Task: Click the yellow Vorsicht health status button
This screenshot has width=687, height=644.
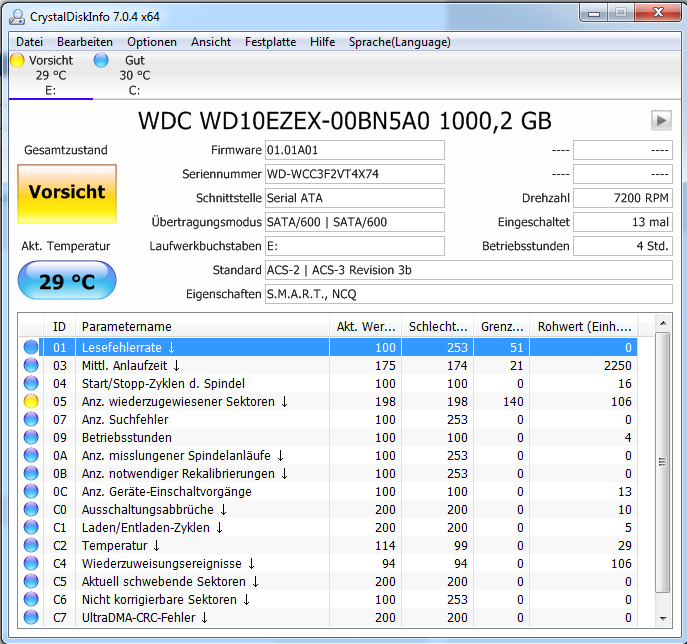Action: coord(67,194)
